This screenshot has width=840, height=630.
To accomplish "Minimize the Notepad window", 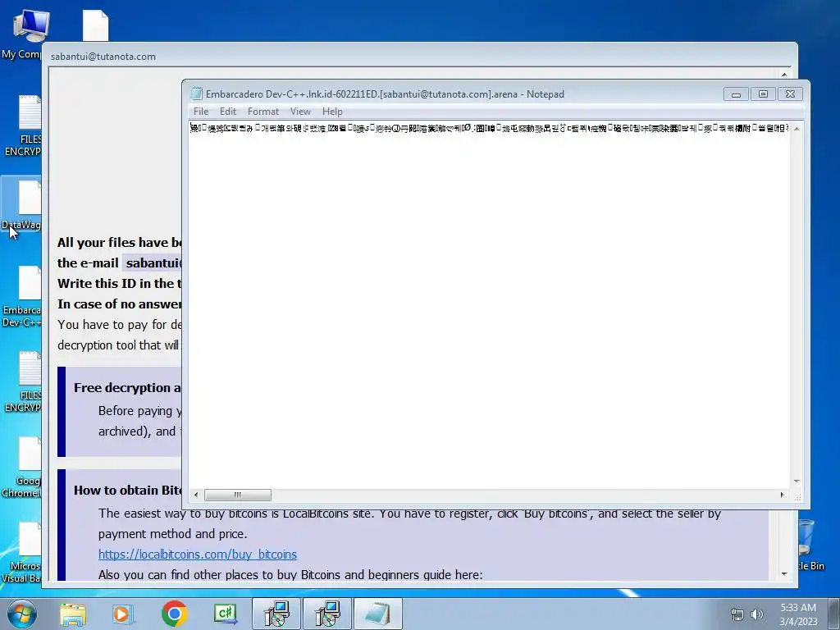I will click(x=736, y=94).
